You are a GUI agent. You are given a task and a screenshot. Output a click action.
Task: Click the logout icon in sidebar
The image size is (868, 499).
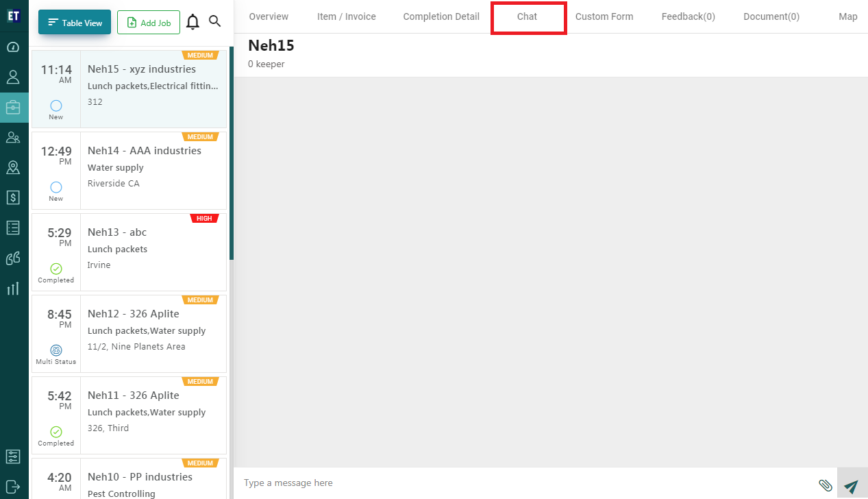13,486
